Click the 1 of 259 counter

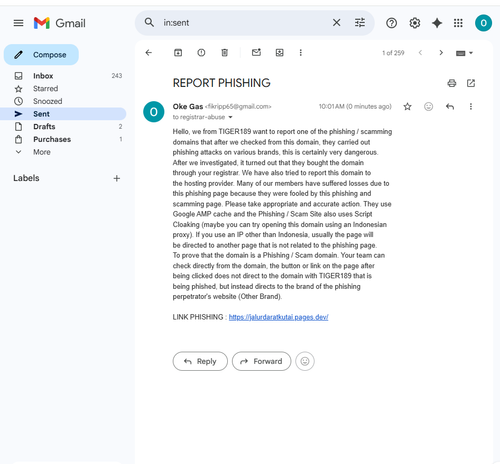[393, 53]
